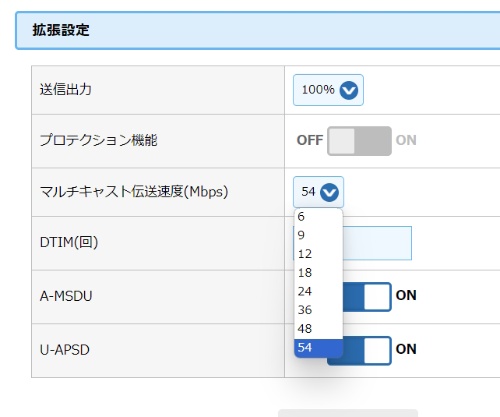The image size is (500, 417).
Task: Click ON text beside A-MSDU switch
Action: tap(406, 295)
